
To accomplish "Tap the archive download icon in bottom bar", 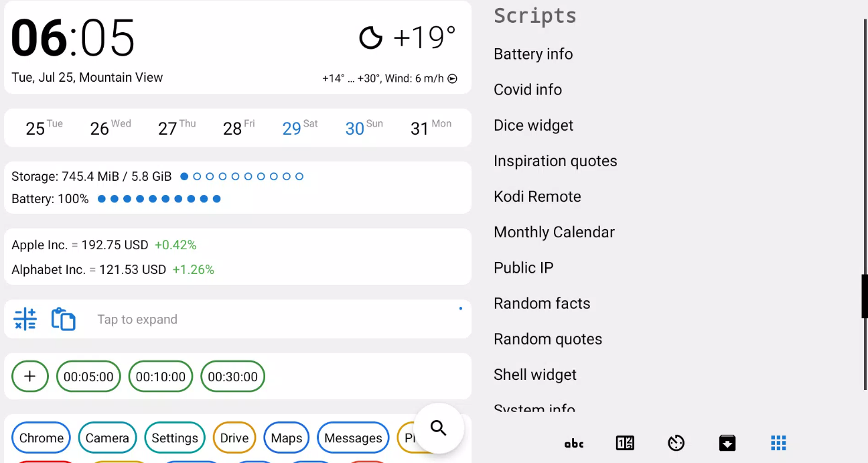I will tap(727, 443).
